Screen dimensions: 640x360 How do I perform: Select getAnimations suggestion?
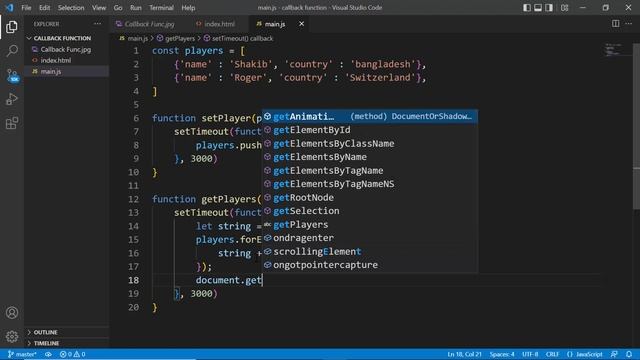coord(370,116)
